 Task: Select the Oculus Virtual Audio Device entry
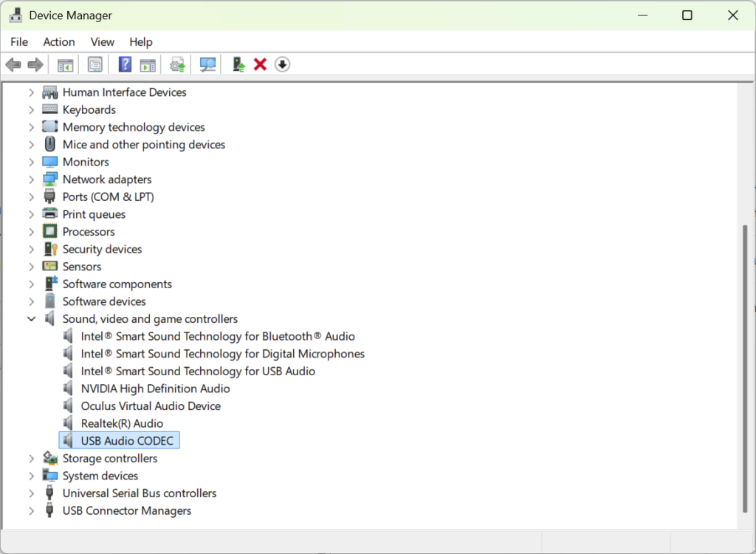click(151, 406)
